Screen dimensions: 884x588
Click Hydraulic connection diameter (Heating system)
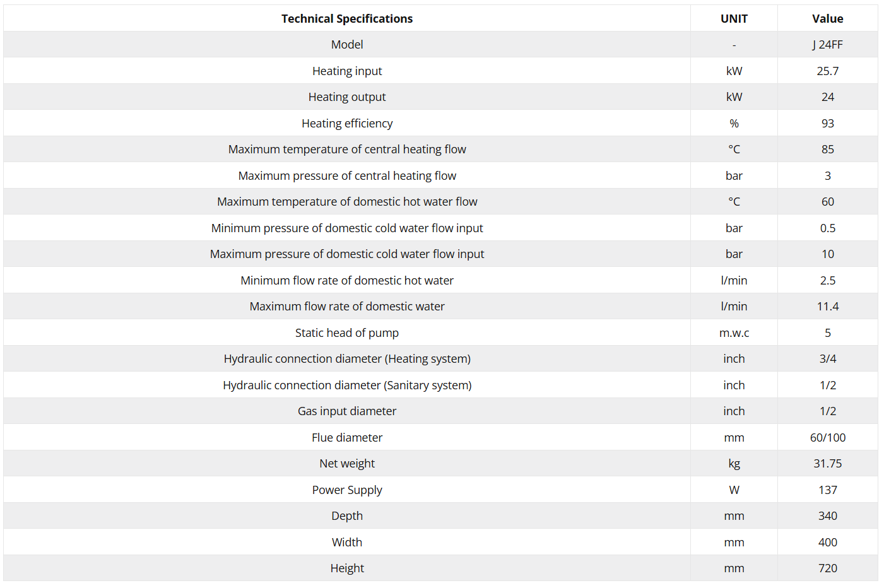[347, 359]
